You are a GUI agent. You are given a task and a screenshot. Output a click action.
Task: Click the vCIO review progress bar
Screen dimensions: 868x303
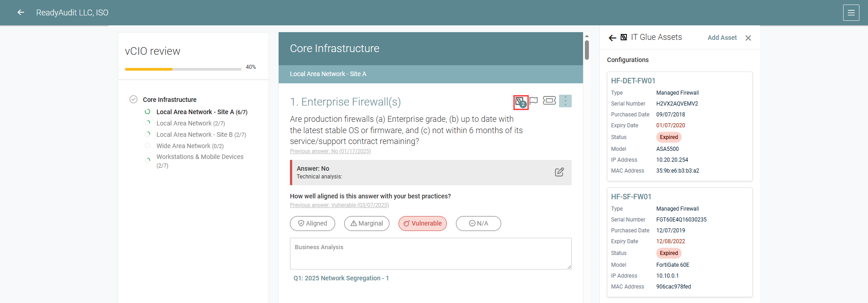tap(183, 69)
